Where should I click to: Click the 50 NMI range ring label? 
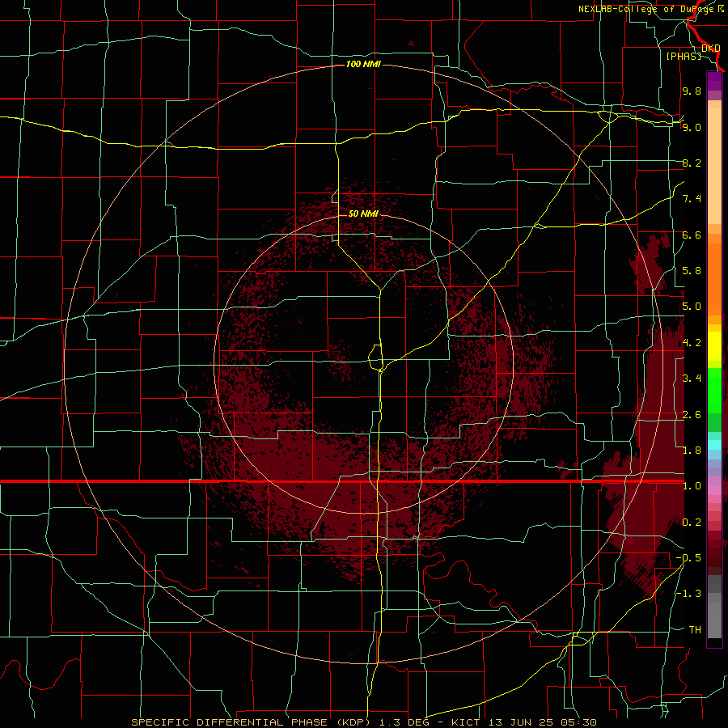click(363, 214)
